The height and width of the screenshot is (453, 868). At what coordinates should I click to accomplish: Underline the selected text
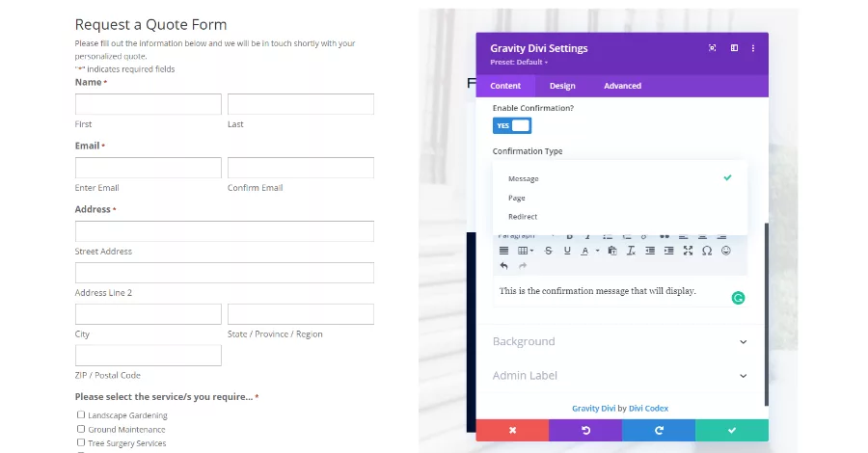coord(567,251)
